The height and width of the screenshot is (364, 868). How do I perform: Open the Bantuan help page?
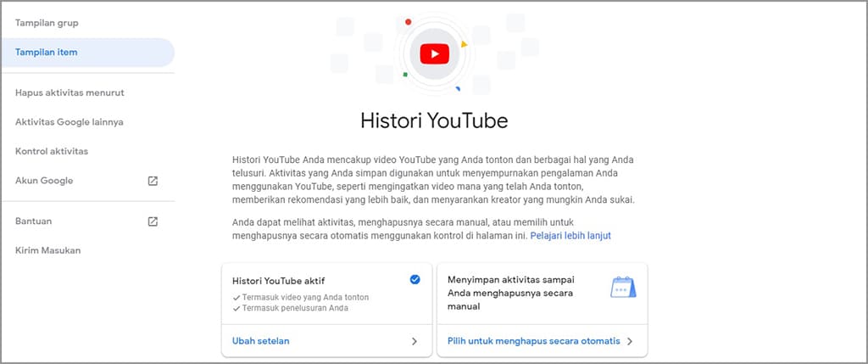click(34, 221)
